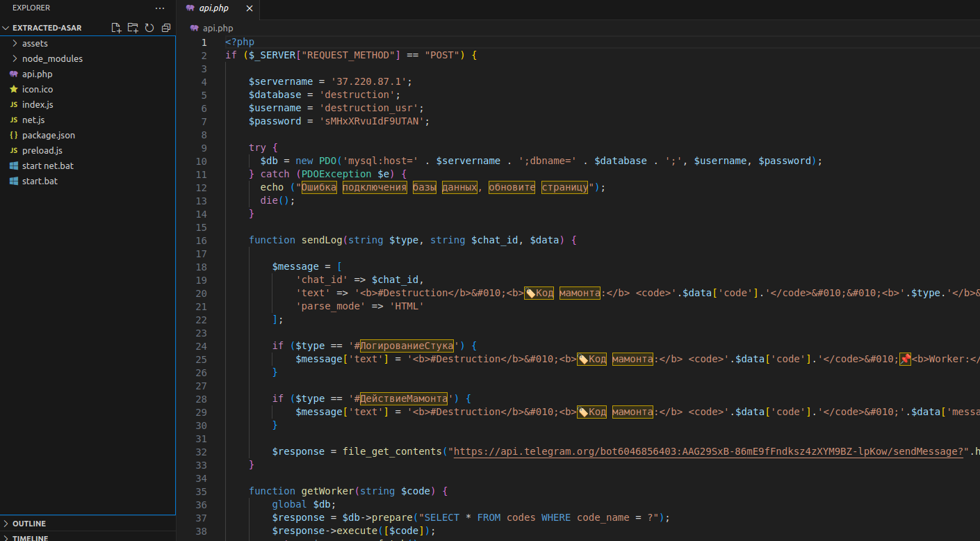Open icon.ico in the explorer
This screenshot has height=541, width=980.
pos(88,89)
